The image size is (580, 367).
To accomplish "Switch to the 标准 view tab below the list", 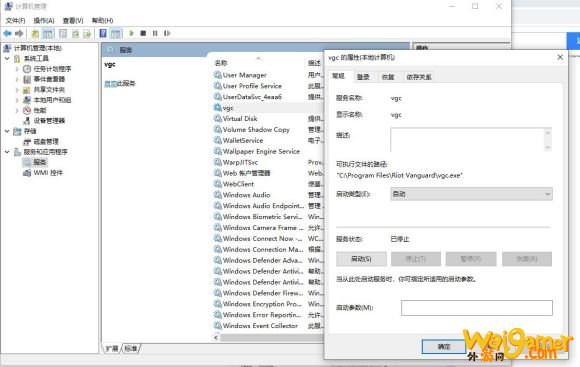I will tap(131, 349).
